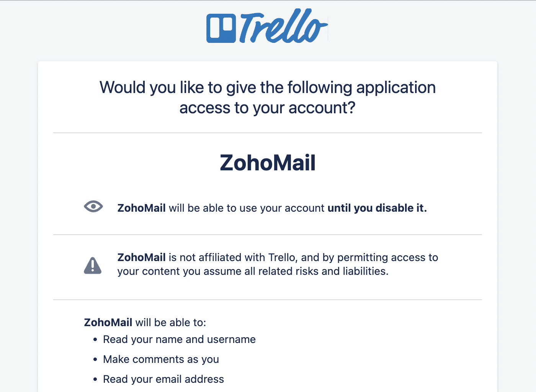The width and height of the screenshot is (536, 392).
Task: Click bold ZohoMail above the permissions list
Action: (108, 322)
